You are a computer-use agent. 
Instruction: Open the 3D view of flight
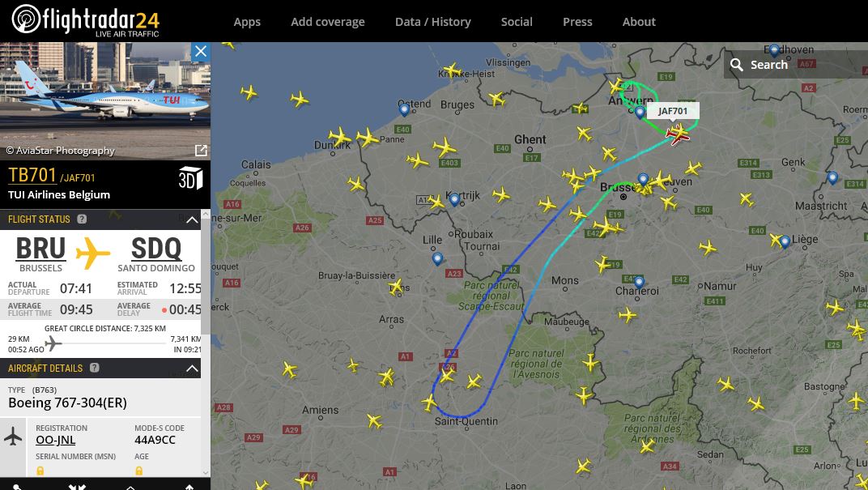pyautogui.click(x=190, y=177)
